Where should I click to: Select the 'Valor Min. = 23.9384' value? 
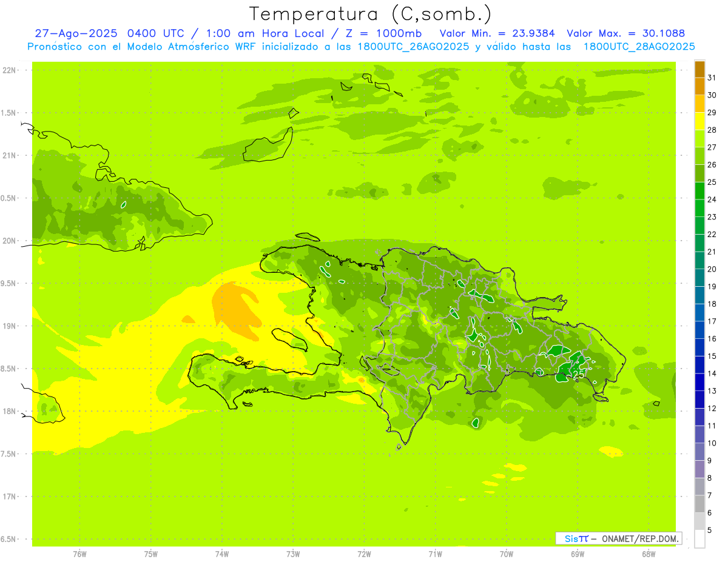[497, 33]
